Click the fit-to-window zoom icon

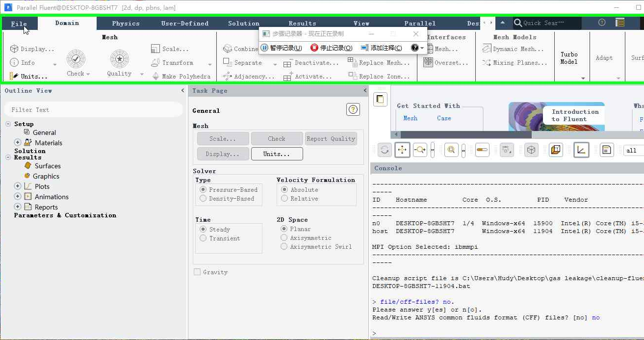[451, 150]
